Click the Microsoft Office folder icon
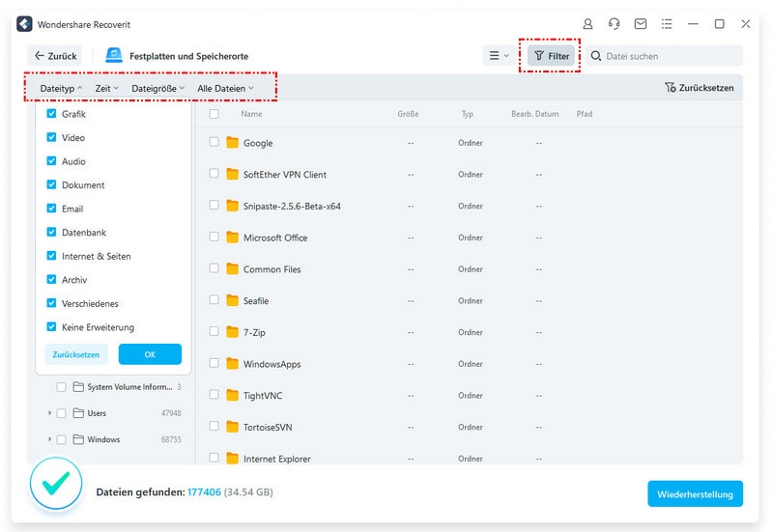This screenshot has height=532, width=773. click(232, 237)
